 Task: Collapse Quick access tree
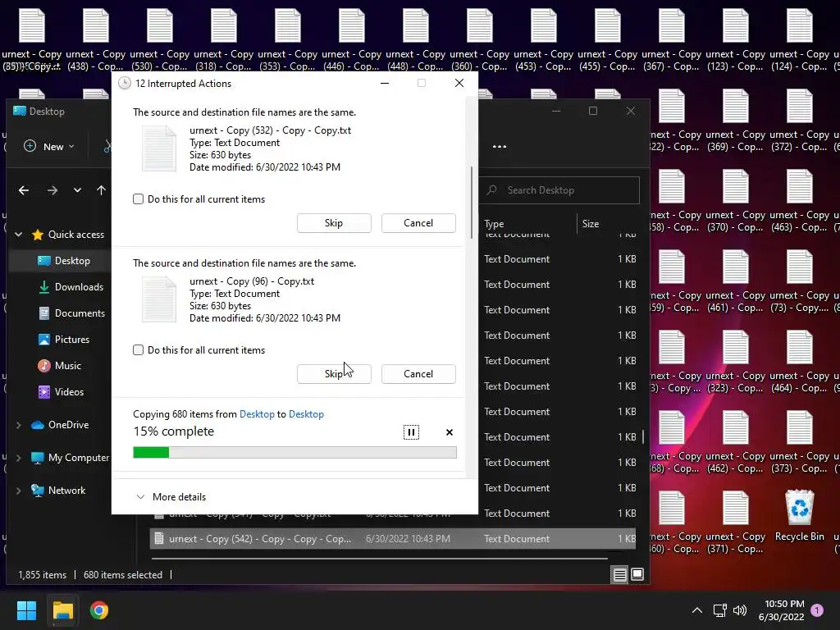click(x=18, y=234)
